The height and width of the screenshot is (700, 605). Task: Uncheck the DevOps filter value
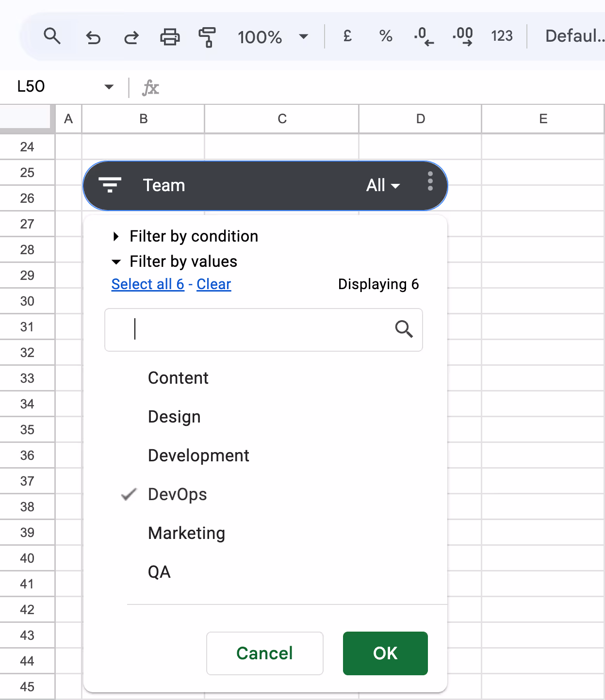tap(177, 494)
